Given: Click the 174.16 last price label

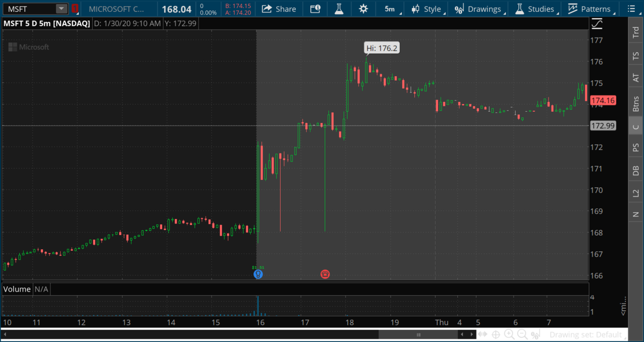Looking at the screenshot, I should point(603,100).
